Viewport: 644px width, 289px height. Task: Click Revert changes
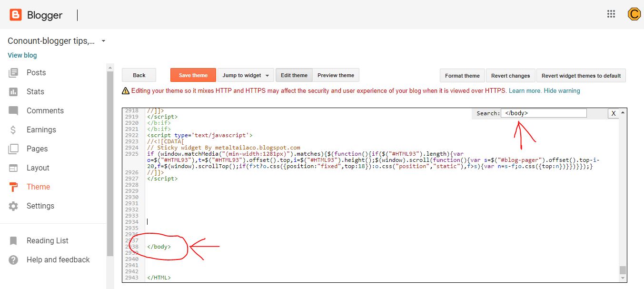(510, 76)
